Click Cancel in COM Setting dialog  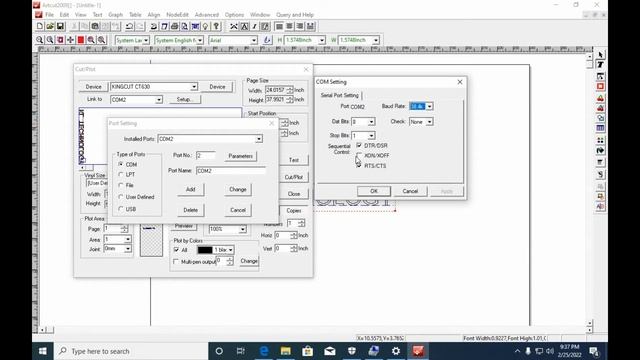[410, 191]
